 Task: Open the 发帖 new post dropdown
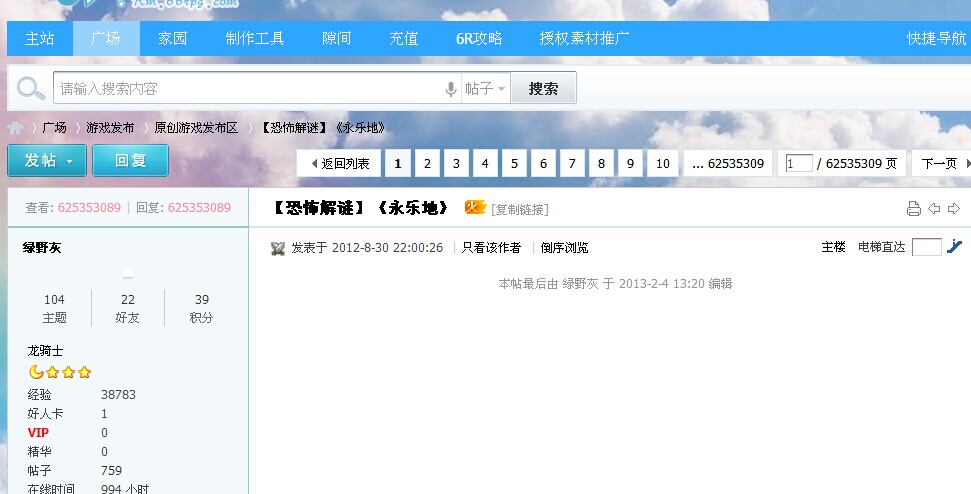[47, 160]
